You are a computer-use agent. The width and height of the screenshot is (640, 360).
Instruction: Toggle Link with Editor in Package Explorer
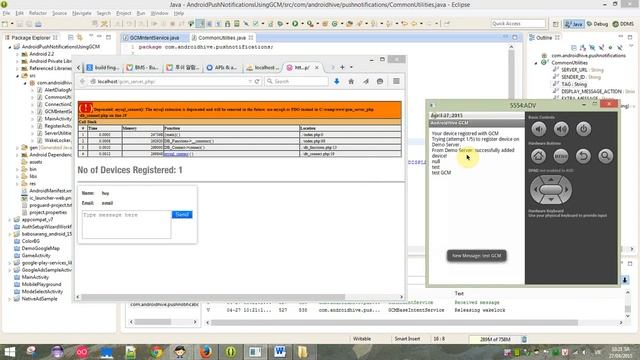pyautogui.click(x=80, y=37)
